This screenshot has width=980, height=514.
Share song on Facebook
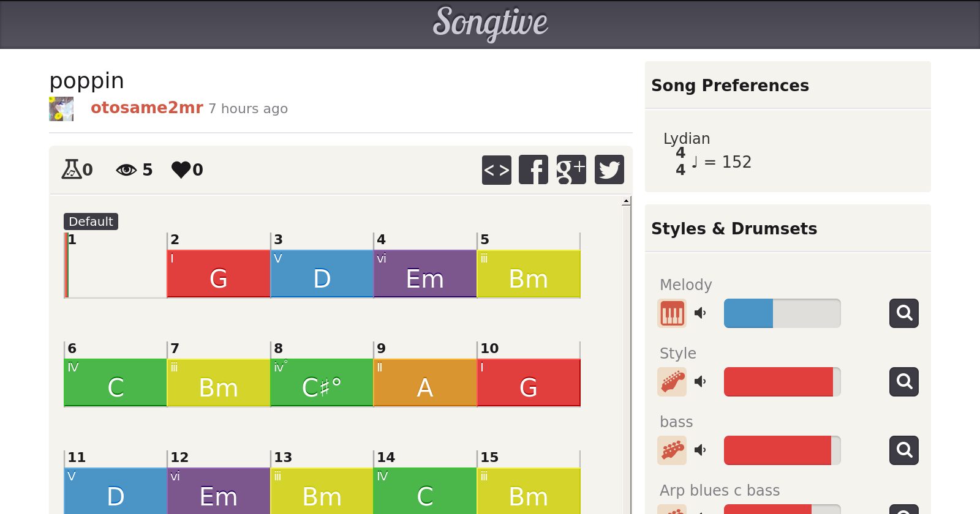533,169
